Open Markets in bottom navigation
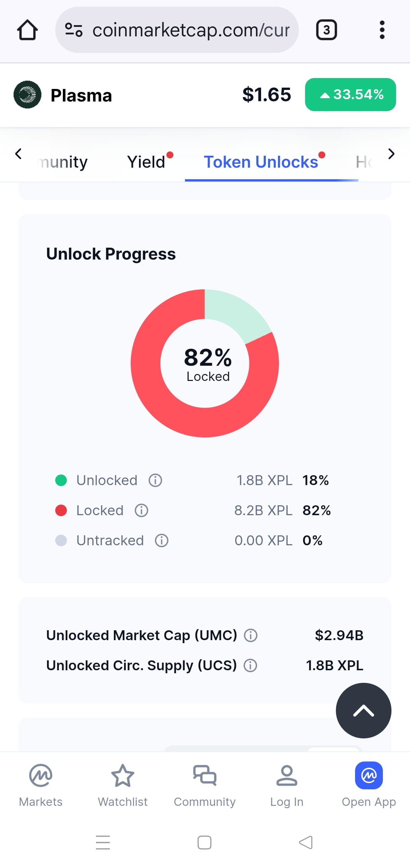The width and height of the screenshot is (410, 868). pyautogui.click(x=41, y=785)
